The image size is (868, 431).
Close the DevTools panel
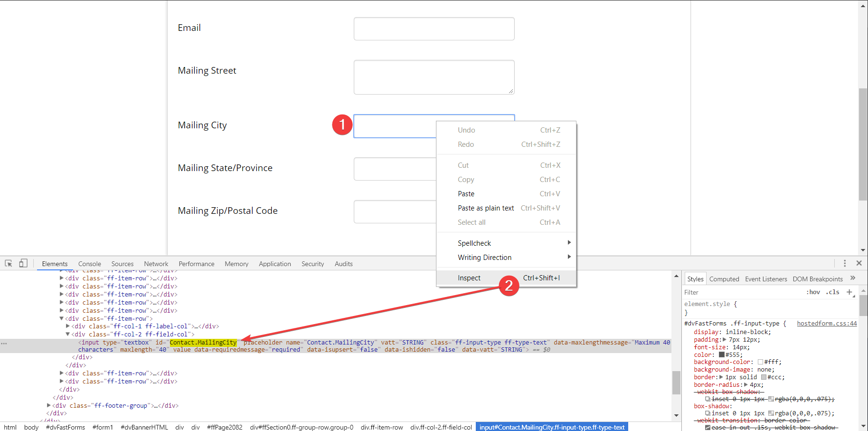(x=859, y=263)
